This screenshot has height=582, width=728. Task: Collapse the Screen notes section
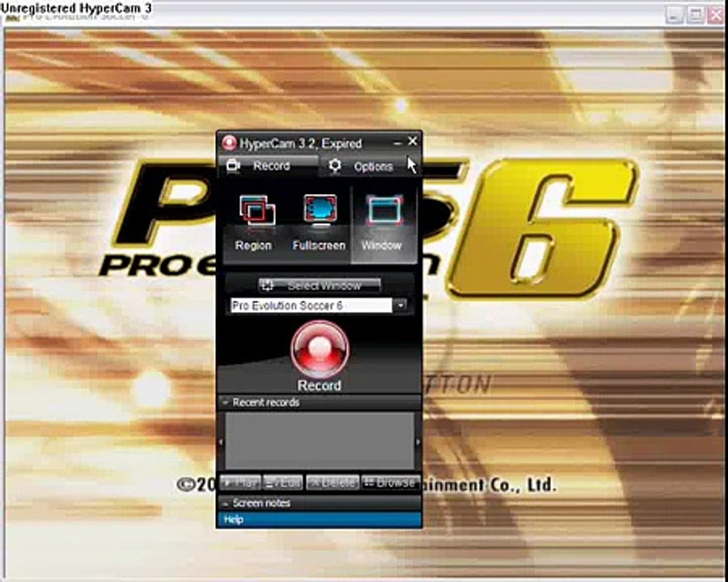(x=225, y=503)
